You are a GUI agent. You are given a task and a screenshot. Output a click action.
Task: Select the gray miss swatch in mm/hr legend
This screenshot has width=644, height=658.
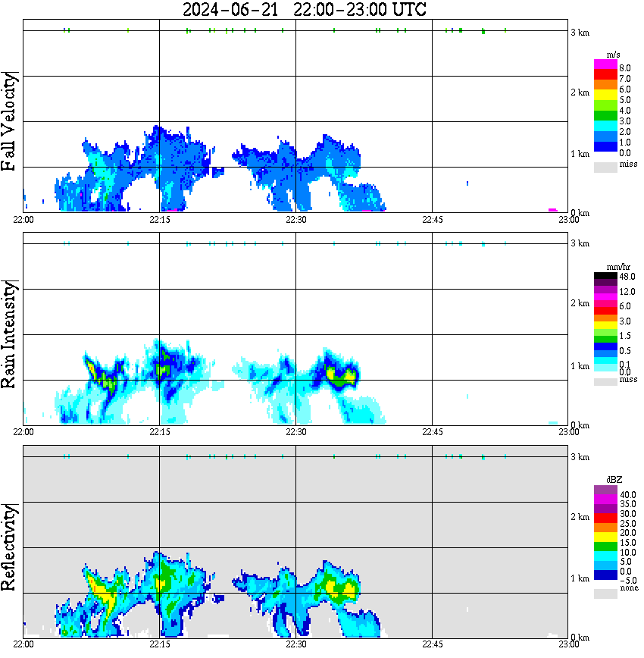[605, 382]
